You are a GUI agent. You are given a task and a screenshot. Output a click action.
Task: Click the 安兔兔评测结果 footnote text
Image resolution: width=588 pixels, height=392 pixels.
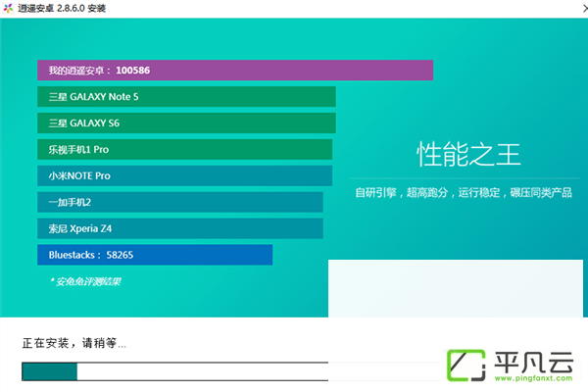pyautogui.click(x=86, y=281)
